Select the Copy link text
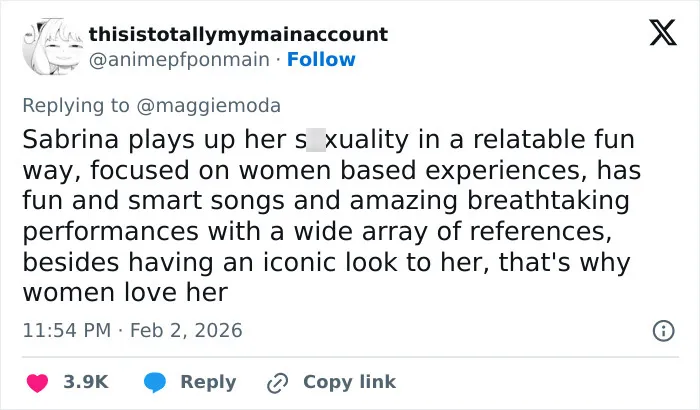The image size is (700, 410). coord(350,382)
